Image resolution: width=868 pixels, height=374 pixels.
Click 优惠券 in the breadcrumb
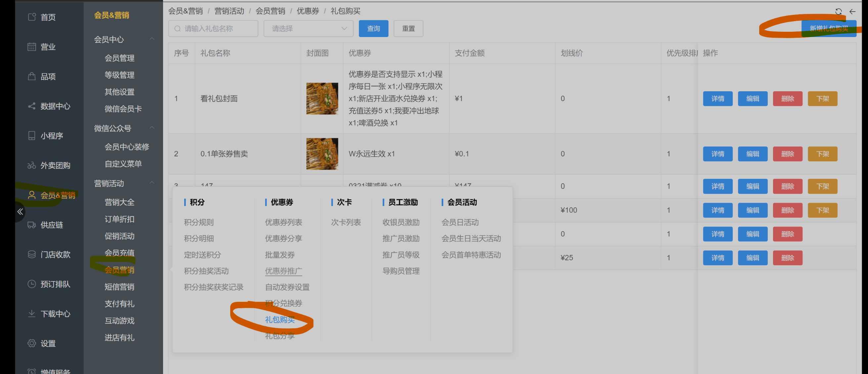point(308,11)
